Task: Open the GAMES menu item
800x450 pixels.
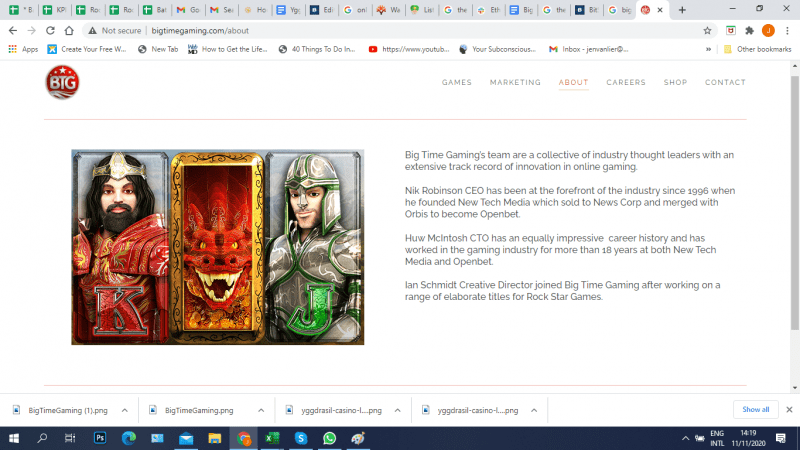Action: pos(457,82)
